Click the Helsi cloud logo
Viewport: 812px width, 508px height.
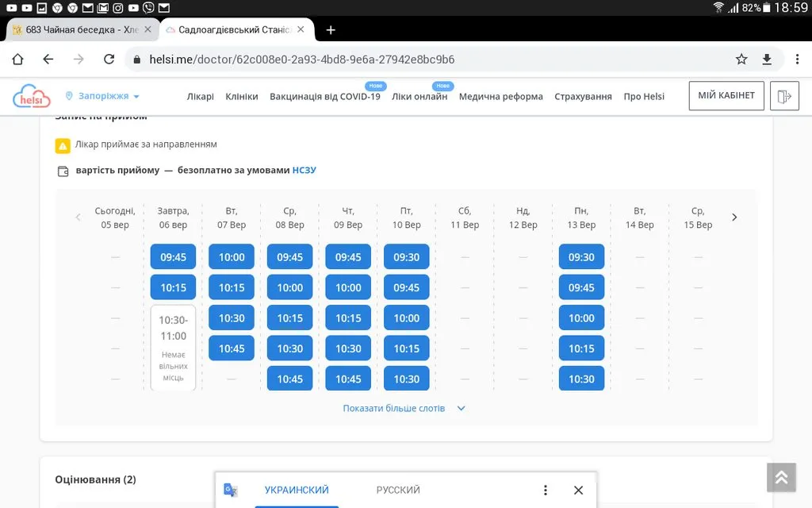coord(32,96)
